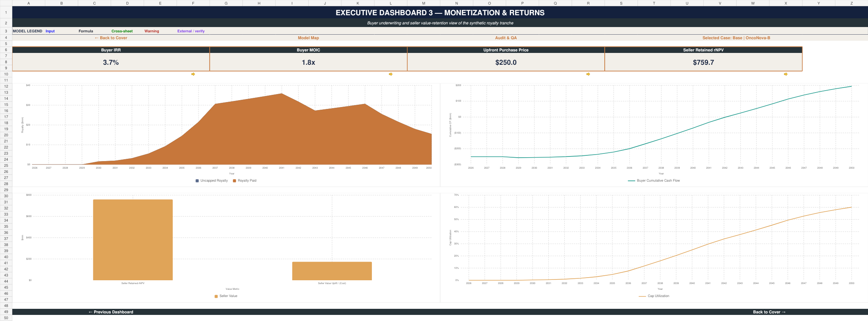Screen dimensions: 868x321
Task: Select the Uncapped Royalty legend swatch
Action: click(x=197, y=181)
